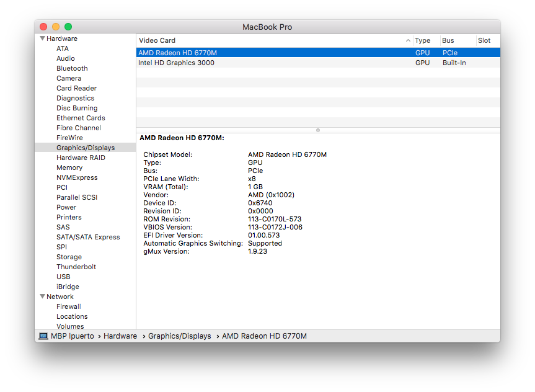Select SATA/SATA Express entry

point(88,237)
